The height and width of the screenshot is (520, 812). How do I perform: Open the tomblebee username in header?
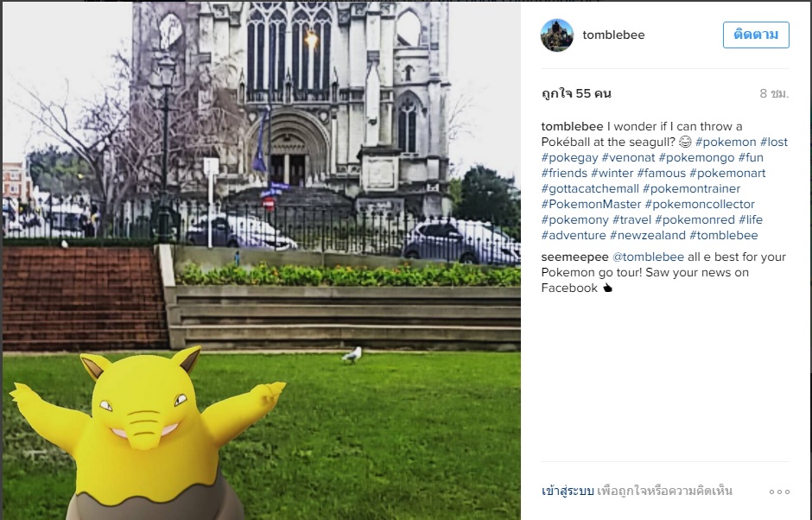pyautogui.click(x=613, y=35)
